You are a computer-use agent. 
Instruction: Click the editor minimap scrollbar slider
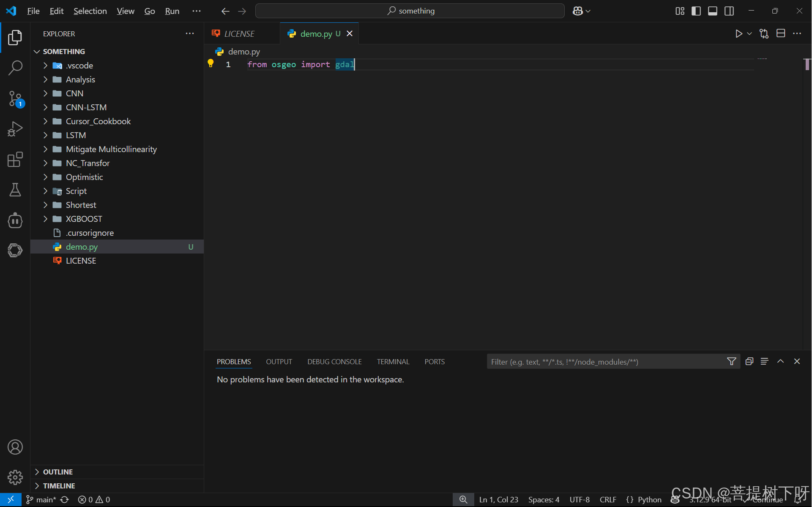(x=807, y=64)
